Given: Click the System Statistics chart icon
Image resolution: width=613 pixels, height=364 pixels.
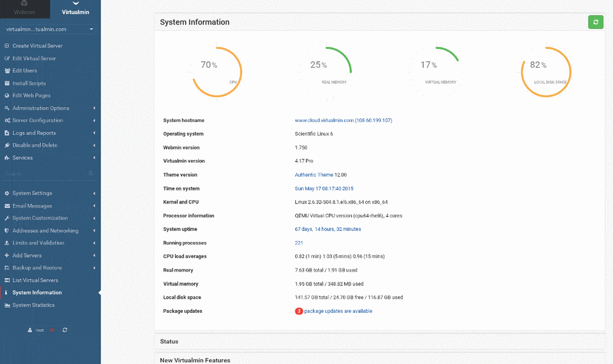Looking at the screenshot, I should (x=7, y=305).
